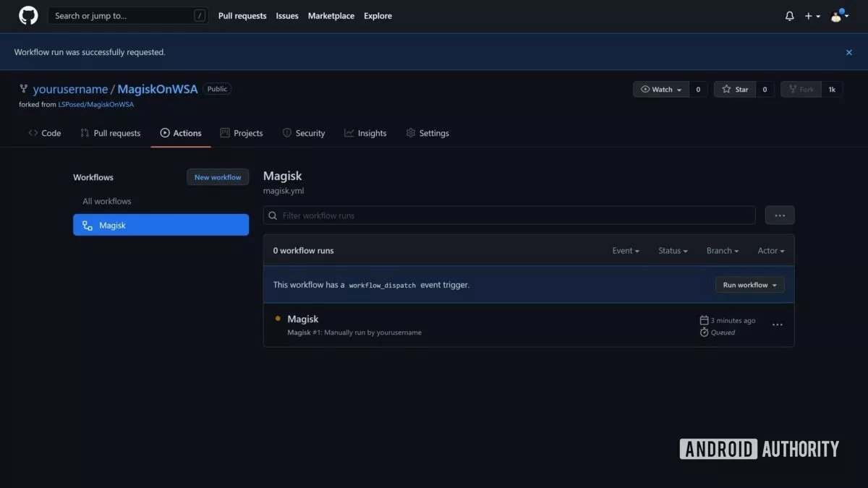This screenshot has width=868, height=488.
Task: Open the MagiskOnWSA repository link
Action: pyautogui.click(x=157, y=90)
